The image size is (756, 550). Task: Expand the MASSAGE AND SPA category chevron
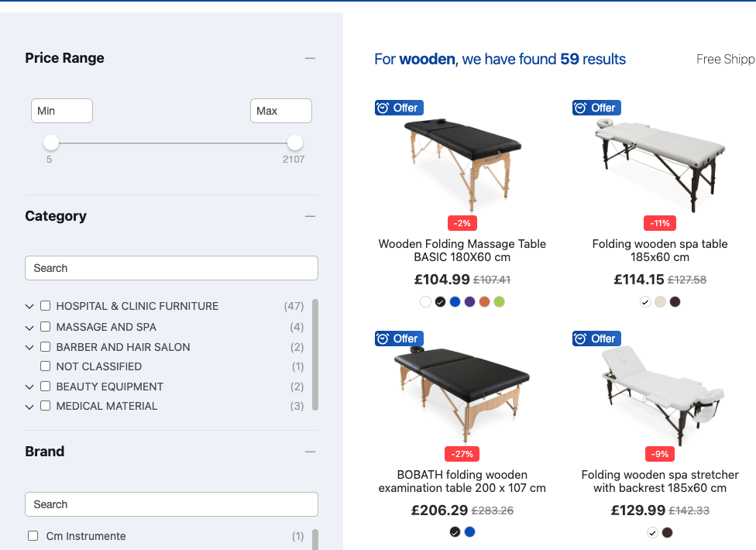(29, 328)
